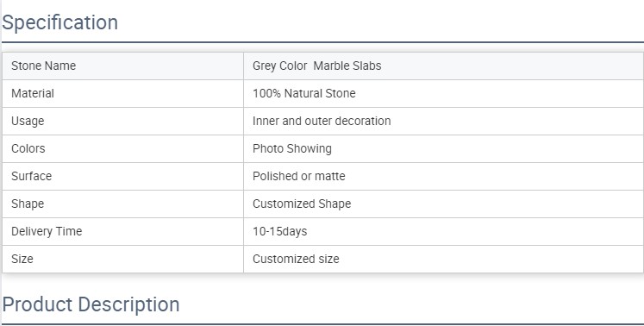Click the Customized size value
This screenshot has width=644, height=326.
click(296, 259)
